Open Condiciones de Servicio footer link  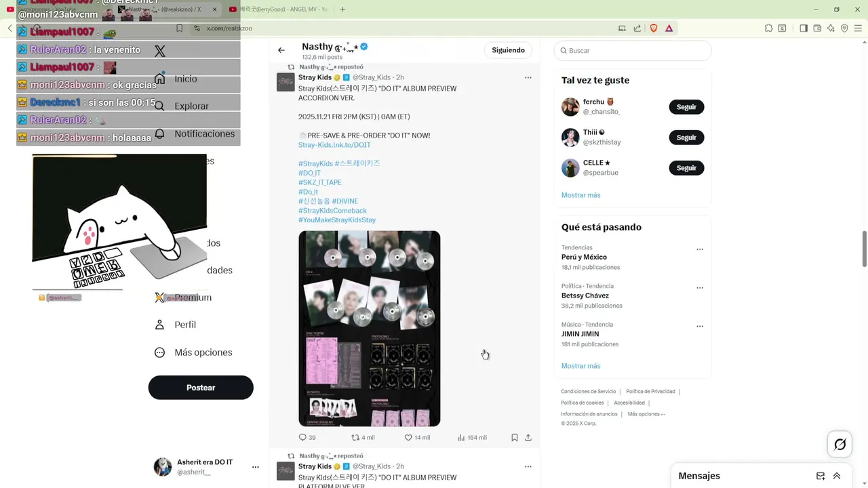(x=588, y=392)
